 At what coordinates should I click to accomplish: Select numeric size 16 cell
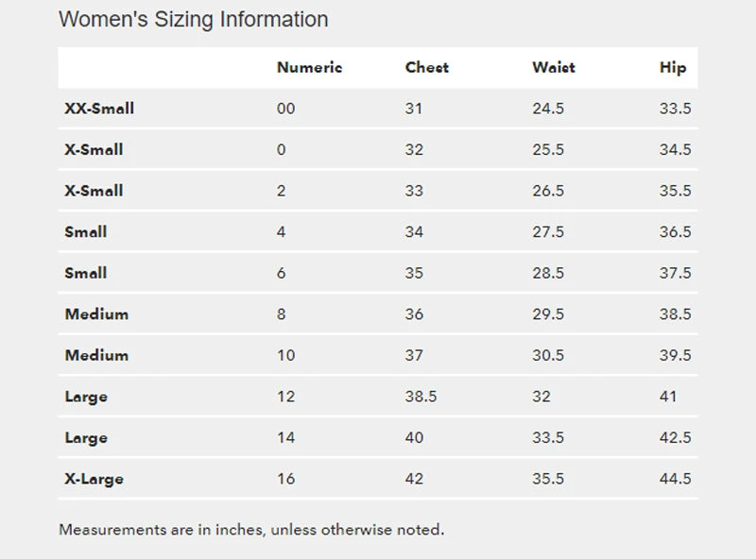285,479
